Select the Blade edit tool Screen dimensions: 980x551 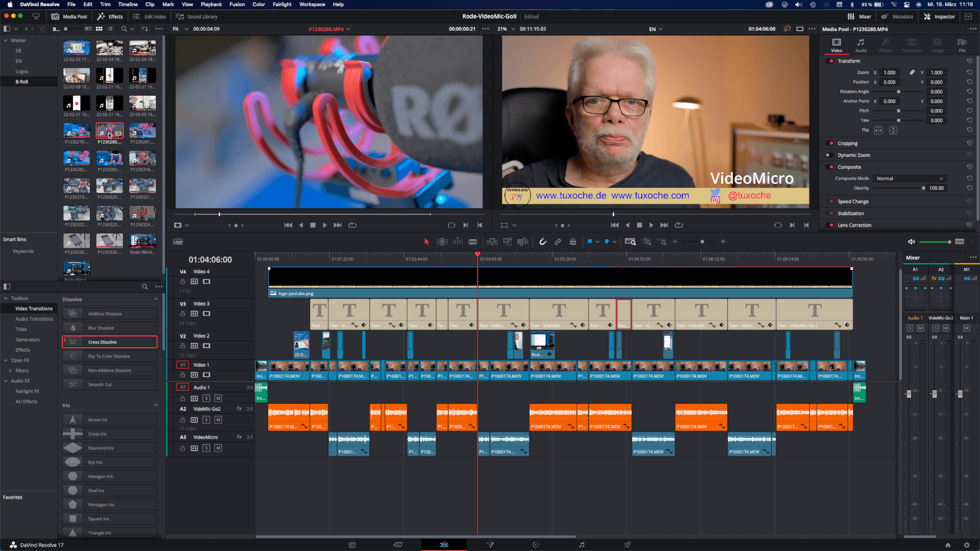473,242
